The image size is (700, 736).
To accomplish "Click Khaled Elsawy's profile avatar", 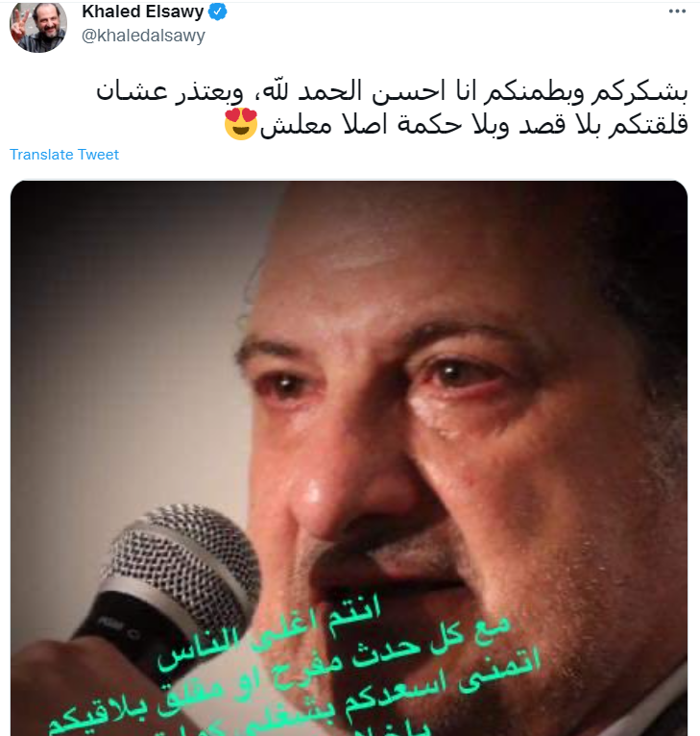I will click(38, 24).
